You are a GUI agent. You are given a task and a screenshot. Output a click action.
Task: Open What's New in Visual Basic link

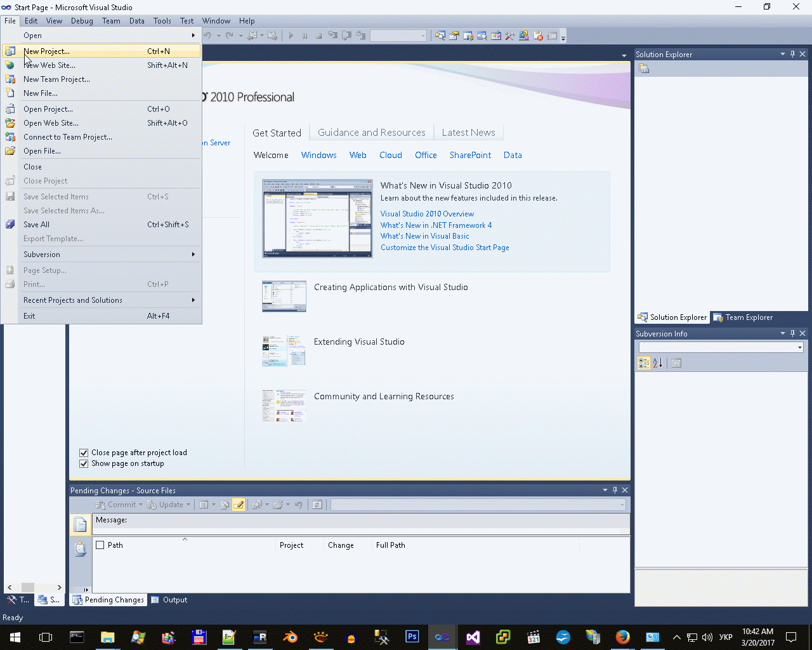[425, 236]
